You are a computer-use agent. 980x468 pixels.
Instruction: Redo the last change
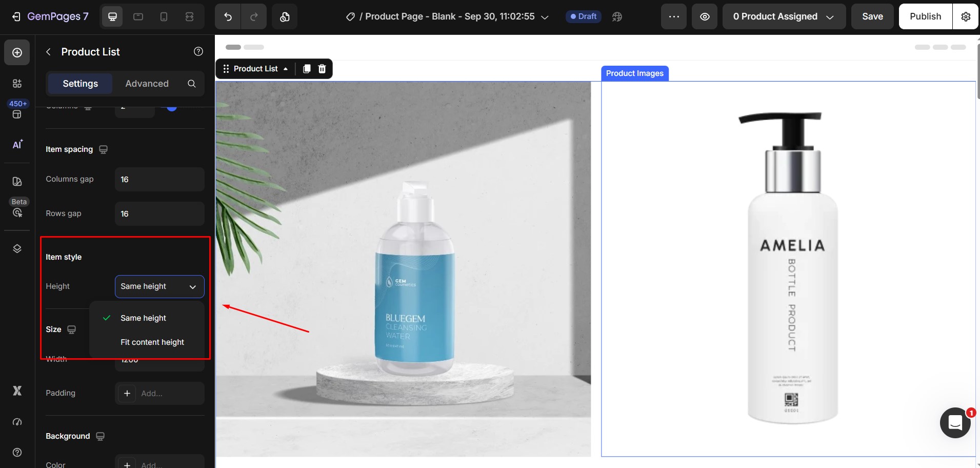[254, 17]
